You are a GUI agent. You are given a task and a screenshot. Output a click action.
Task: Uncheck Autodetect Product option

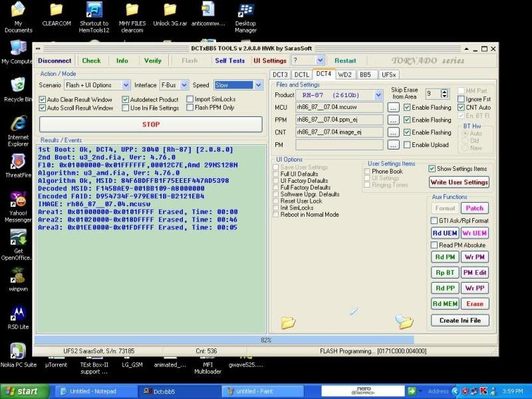(126, 99)
